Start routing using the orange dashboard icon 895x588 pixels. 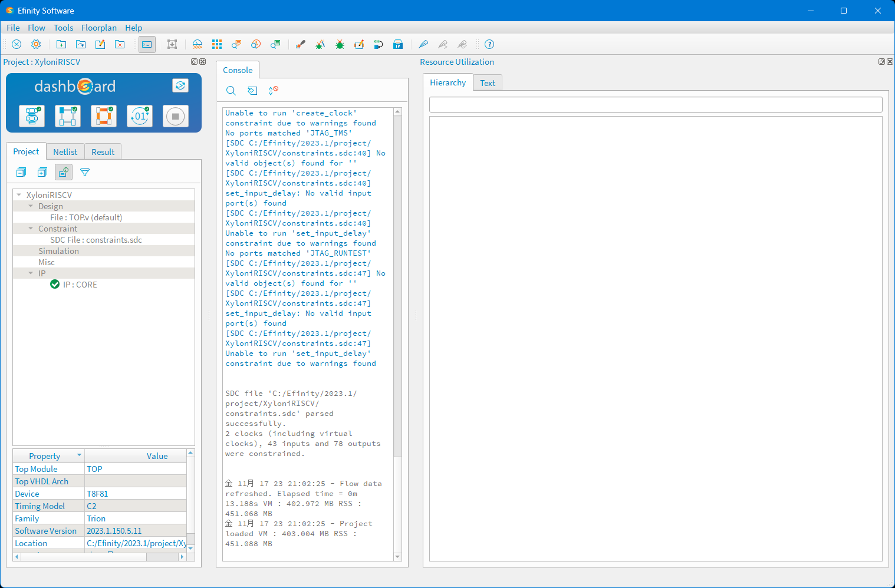click(x=104, y=116)
